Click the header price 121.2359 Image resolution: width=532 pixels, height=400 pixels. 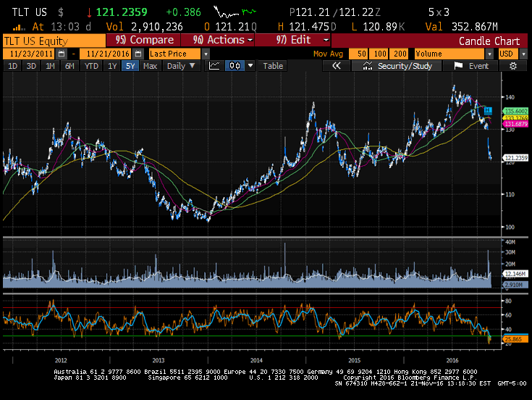[x=122, y=12]
